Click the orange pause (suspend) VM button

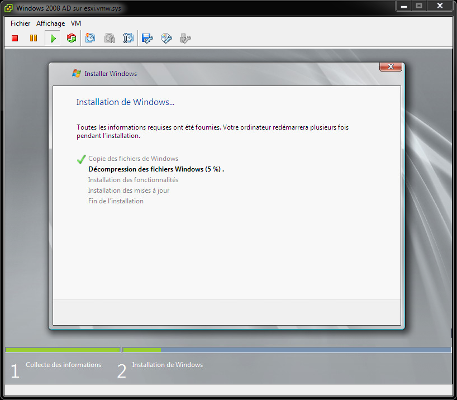[33, 38]
